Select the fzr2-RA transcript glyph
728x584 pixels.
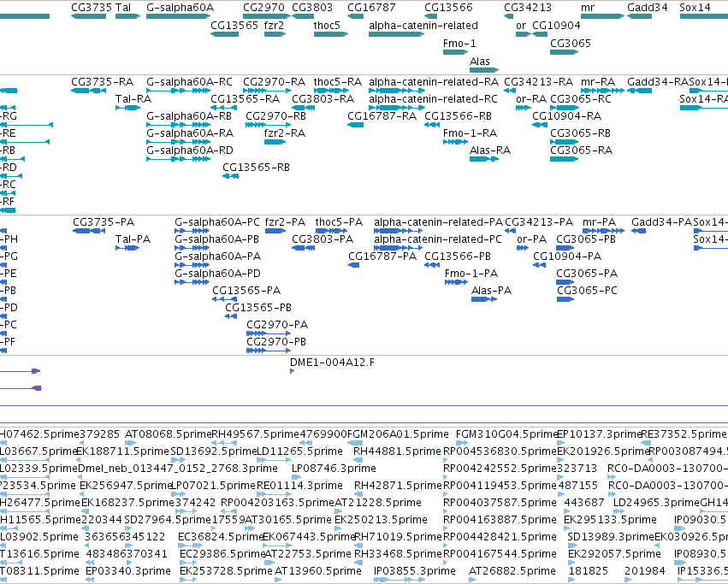275,142
